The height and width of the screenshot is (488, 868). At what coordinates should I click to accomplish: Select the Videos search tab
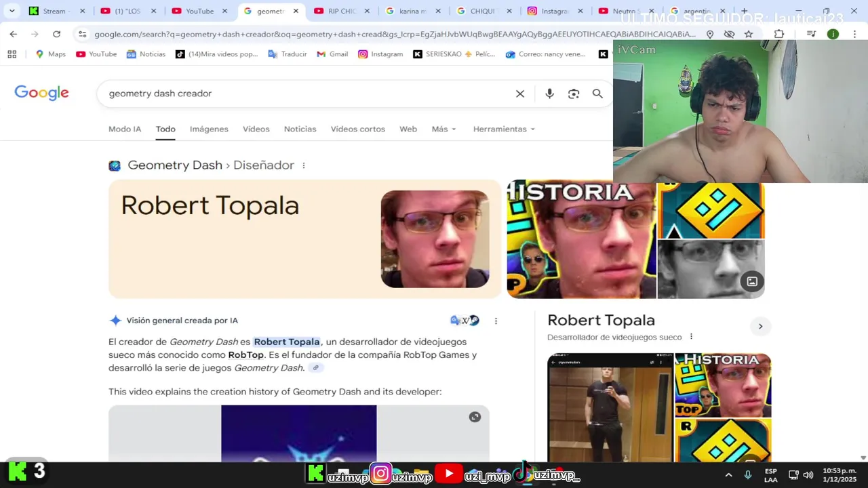pyautogui.click(x=256, y=129)
